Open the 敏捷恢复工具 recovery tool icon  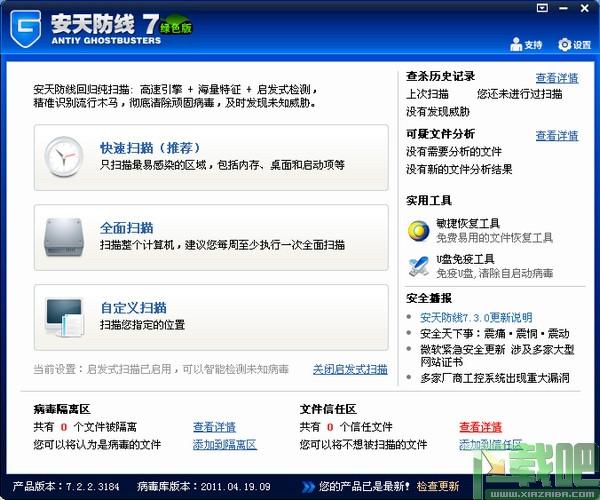[x=418, y=231]
